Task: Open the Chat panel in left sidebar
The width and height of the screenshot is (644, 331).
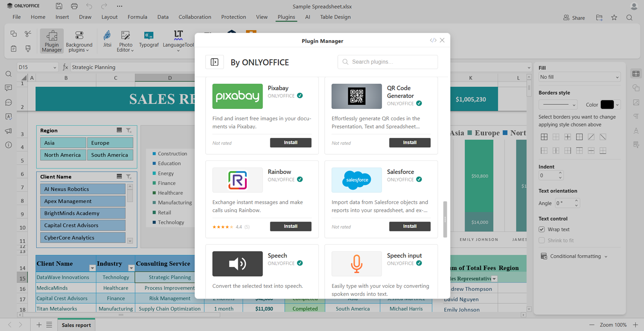Action: 8,103
